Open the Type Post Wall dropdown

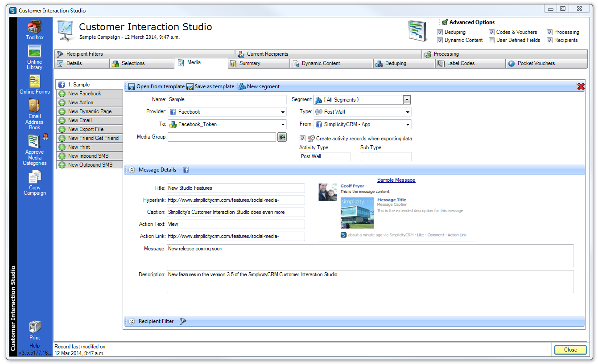click(x=408, y=112)
